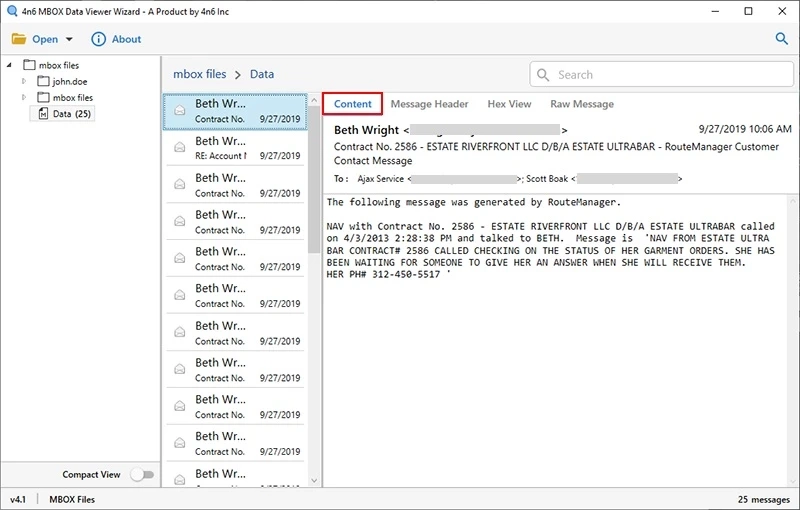Click the MBOX Files status bar label
The height and width of the screenshot is (510, 800).
pyautogui.click(x=72, y=499)
